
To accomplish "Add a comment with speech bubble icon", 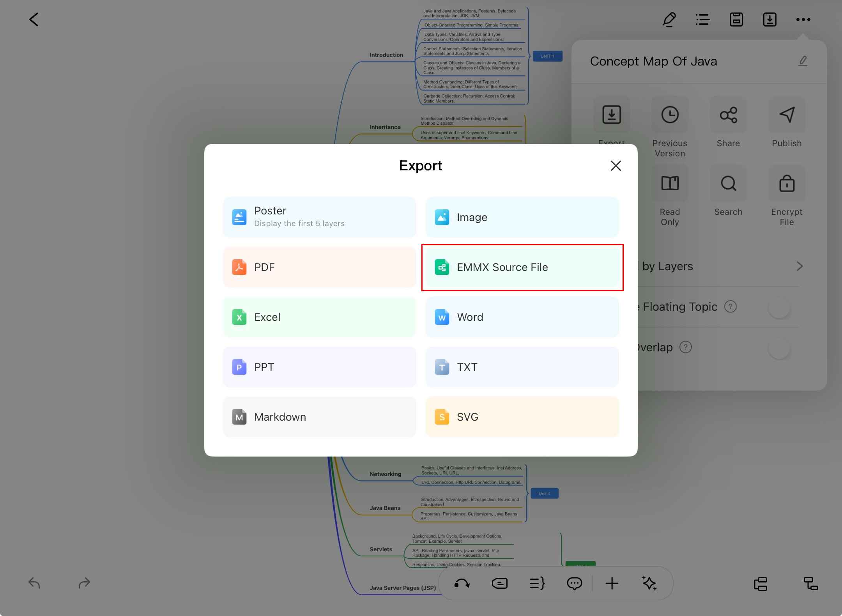I will click(574, 583).
